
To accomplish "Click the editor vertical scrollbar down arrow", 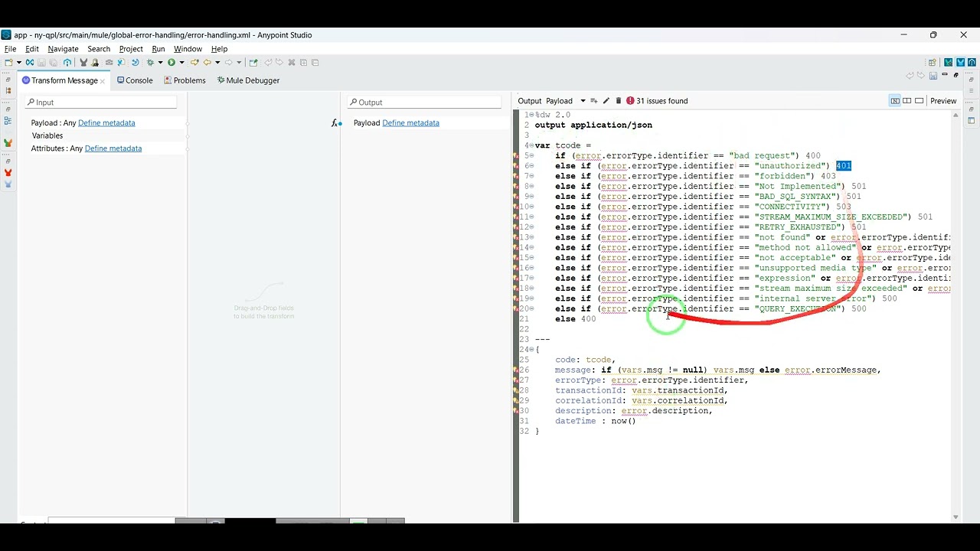I will pyautogui.click(x=955, y=517).
